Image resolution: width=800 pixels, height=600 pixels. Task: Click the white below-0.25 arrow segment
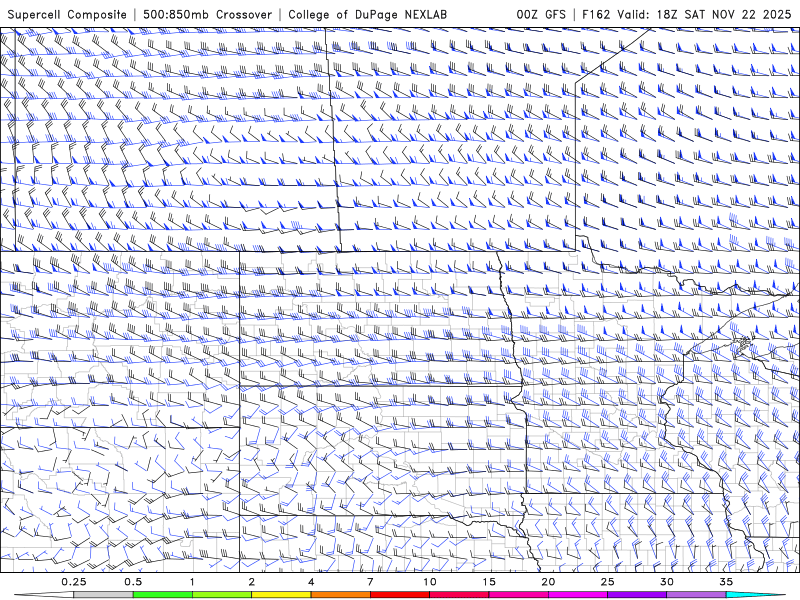pyautogui.click(x=44, y=595)
